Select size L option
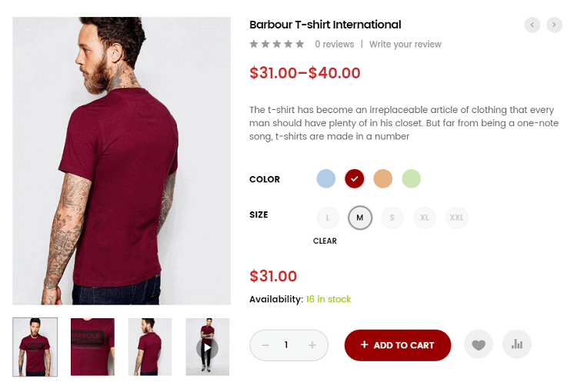 point(328,218)
